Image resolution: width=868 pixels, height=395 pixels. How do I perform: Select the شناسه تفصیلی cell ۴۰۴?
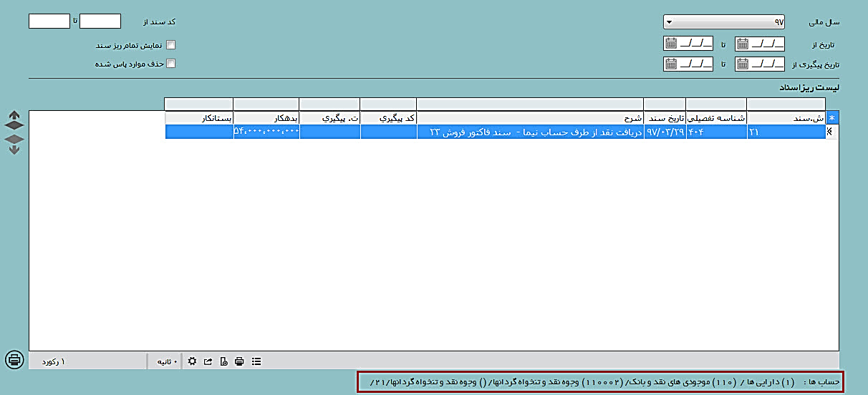coord(716,132)
